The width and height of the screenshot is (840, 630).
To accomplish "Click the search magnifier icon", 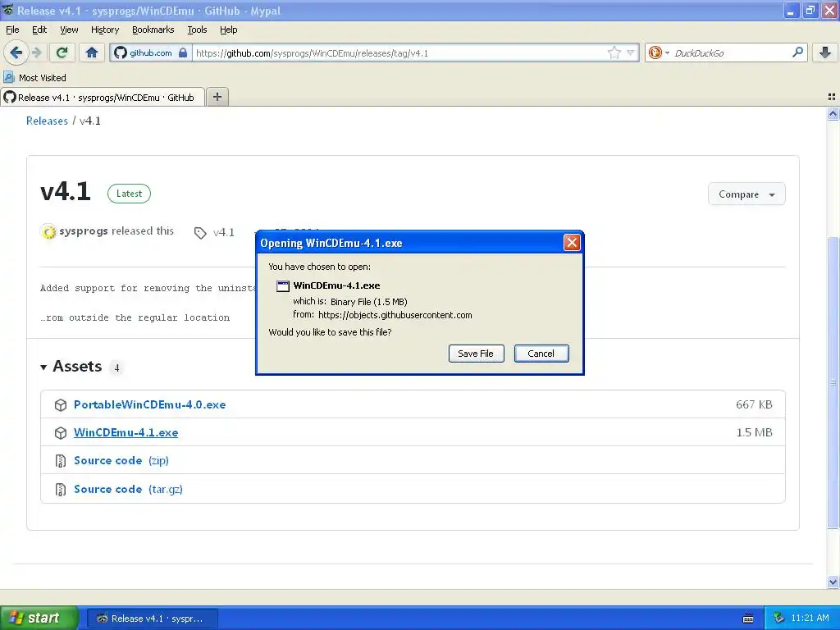I will [x=797, y=52].
